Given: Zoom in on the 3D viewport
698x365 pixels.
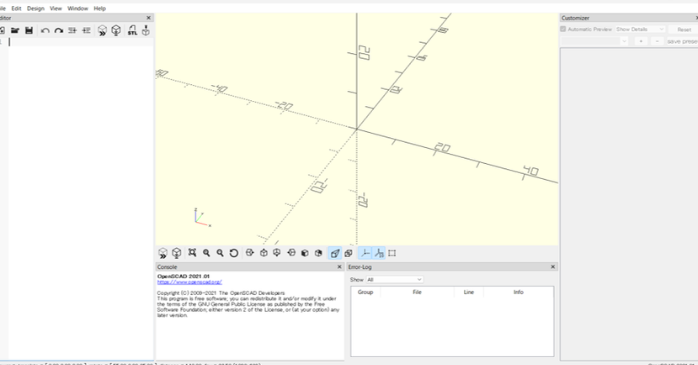Looking at the screenshot, I should point(206,253).
